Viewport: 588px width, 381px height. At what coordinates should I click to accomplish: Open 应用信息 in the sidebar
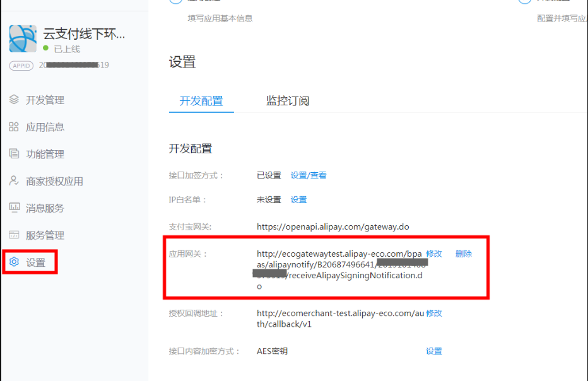coord(45,127)
